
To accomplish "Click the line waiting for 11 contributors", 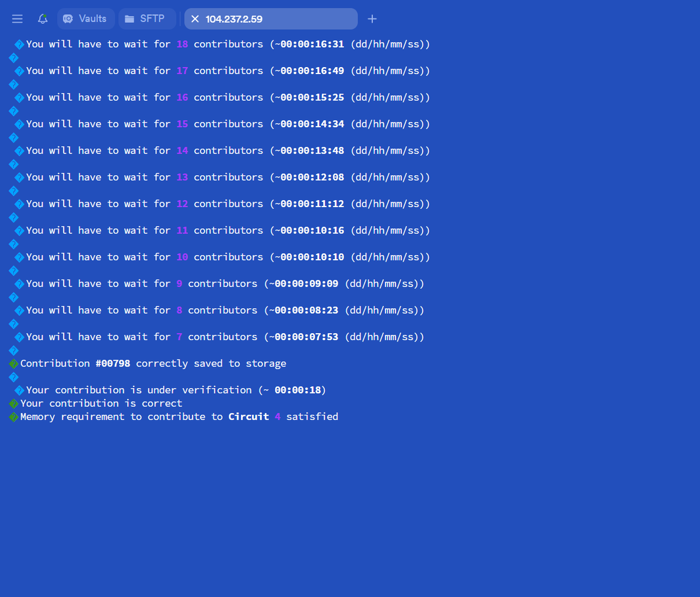I will [x=222, y=231].
